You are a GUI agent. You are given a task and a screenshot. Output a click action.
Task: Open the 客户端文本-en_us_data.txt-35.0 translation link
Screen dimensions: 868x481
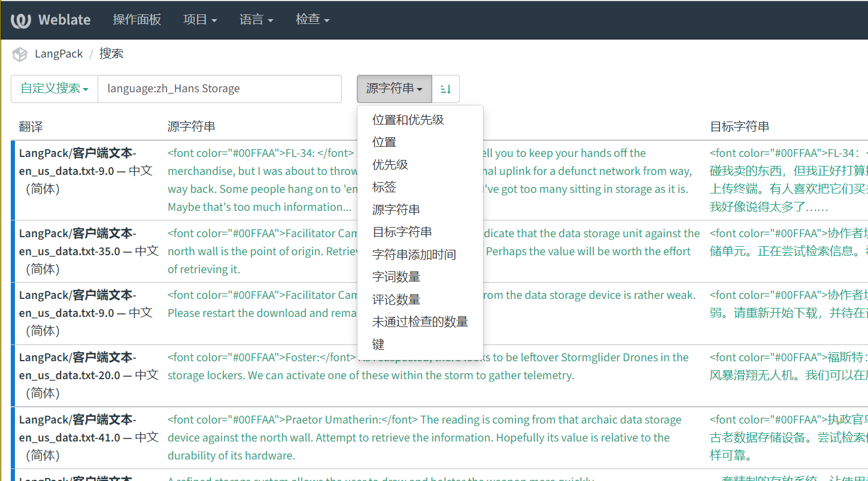tap(88, 251)
